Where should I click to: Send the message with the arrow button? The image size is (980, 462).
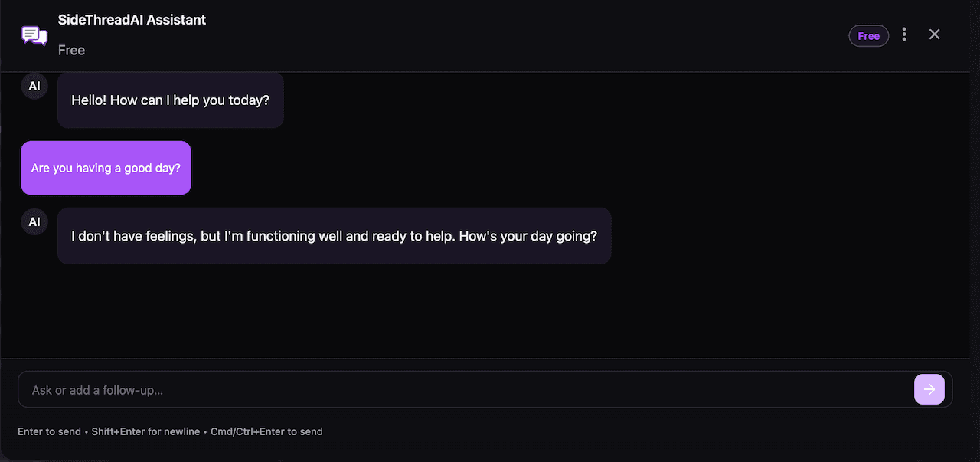(929, 389)
